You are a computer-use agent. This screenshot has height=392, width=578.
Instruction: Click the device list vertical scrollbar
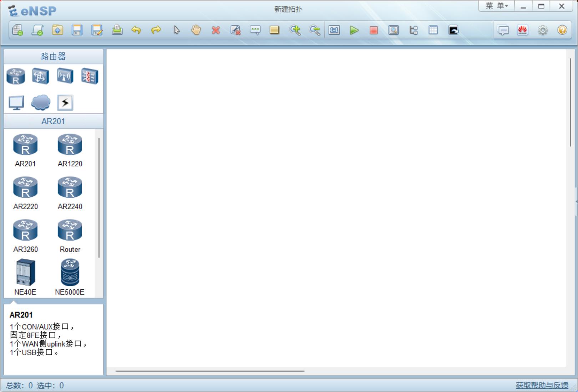99,198
